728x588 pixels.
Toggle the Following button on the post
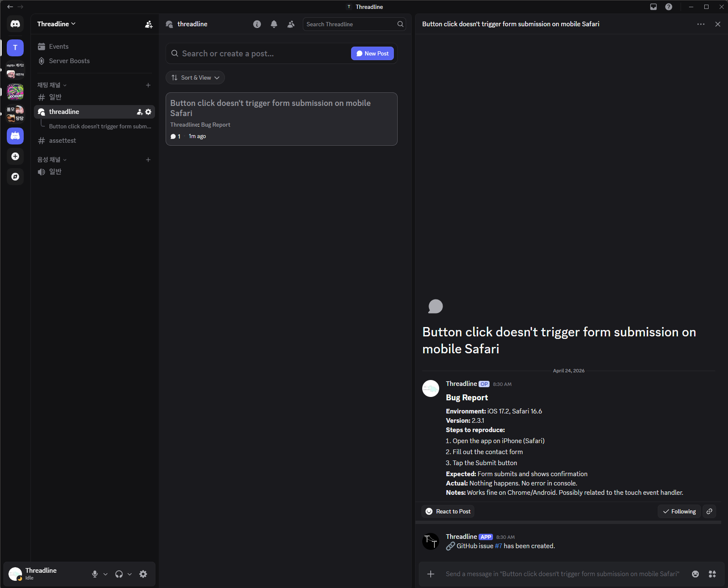(679, 511)
